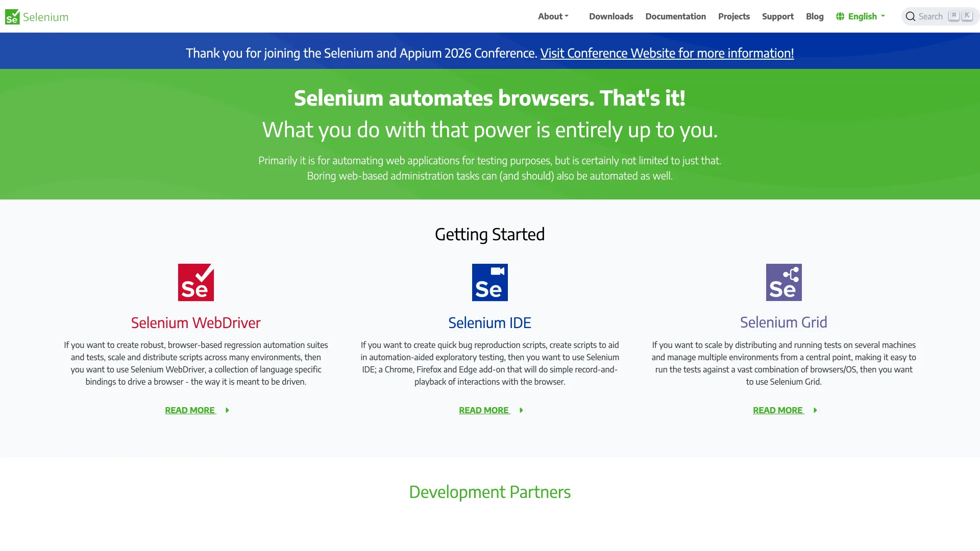Click the globe icon beside English
Image resolution: width=980 pixels, height=551 pixels.
pyautogui.click(x=840, y=16)
